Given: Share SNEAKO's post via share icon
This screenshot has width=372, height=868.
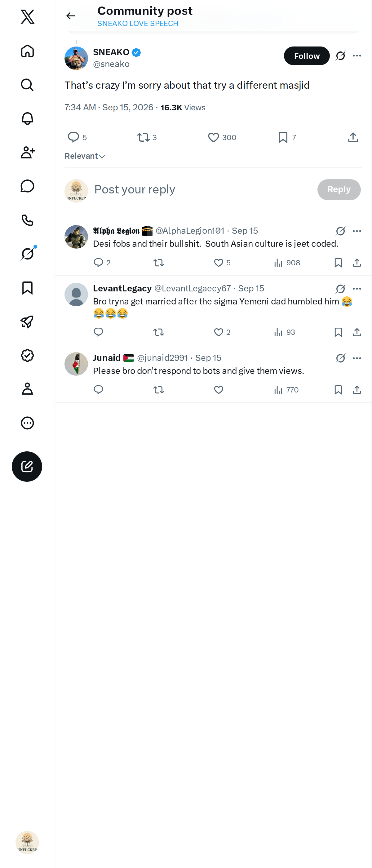Looking at the screenshot, I should click(x=353, y=137).
